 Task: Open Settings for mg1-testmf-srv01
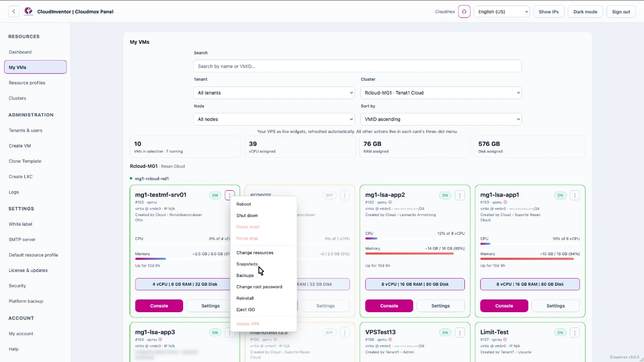(x=210, y=306)
